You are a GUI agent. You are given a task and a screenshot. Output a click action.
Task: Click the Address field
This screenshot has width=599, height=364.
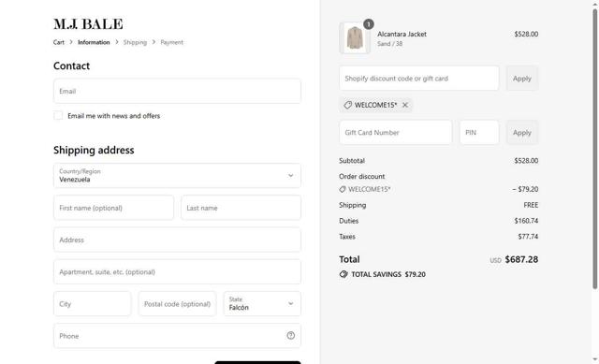pos(177,240)
